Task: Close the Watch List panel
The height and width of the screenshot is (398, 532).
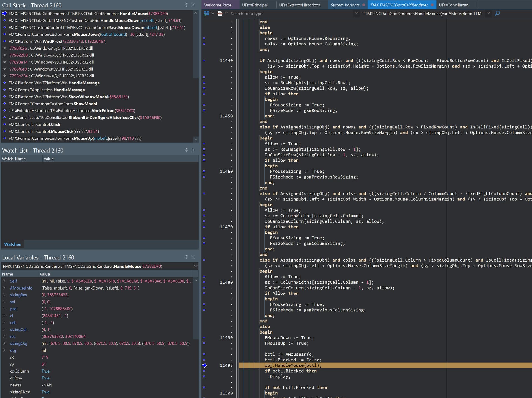Action: (x=193, y=150)
